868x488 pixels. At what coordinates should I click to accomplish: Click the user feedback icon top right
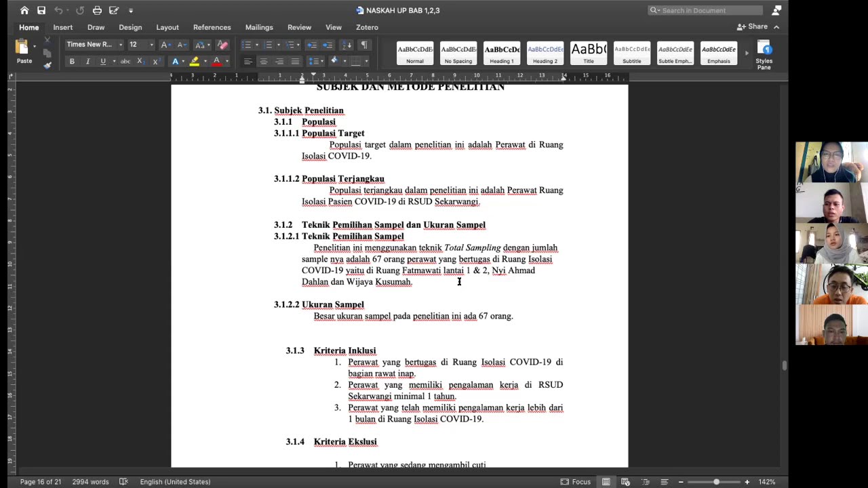776,10
